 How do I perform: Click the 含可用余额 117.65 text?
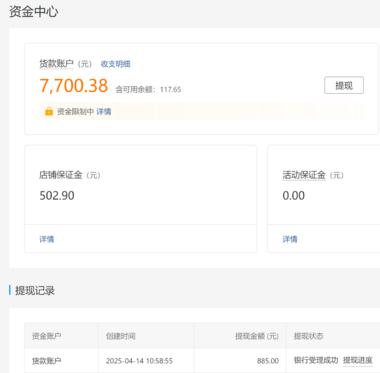click(148, 89)
